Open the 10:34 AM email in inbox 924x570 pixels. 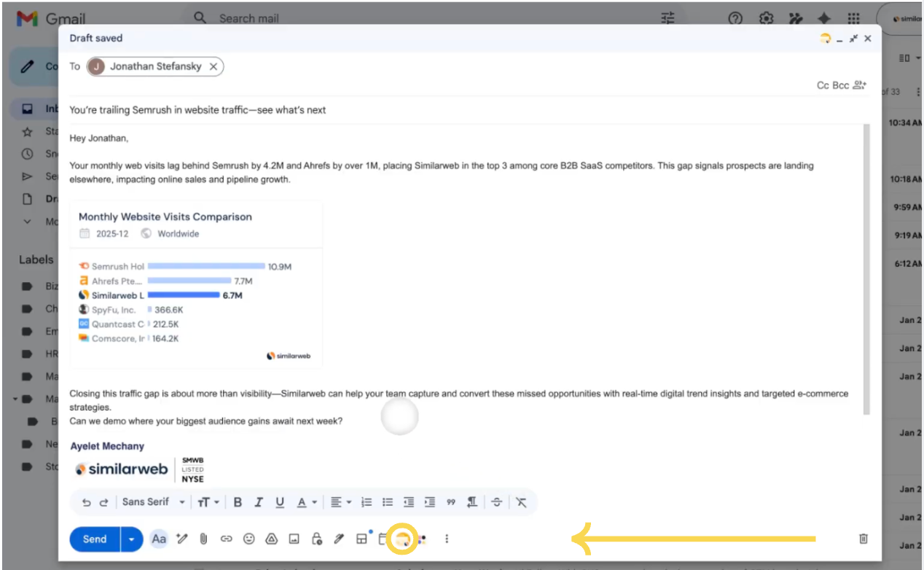905,123
